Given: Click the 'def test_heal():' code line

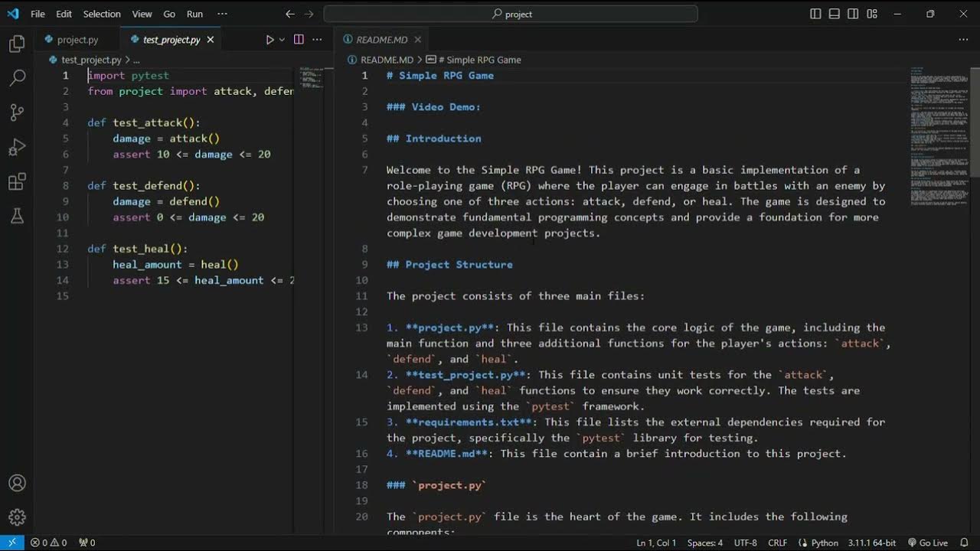Looking at the screenshot, I should [x=138, y=249].
